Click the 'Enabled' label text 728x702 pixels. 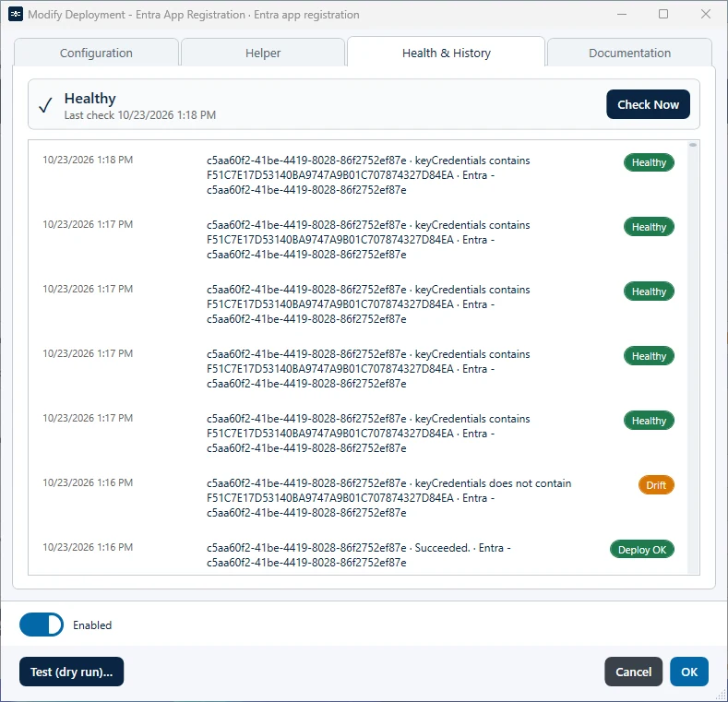click(x=92, y=625)
